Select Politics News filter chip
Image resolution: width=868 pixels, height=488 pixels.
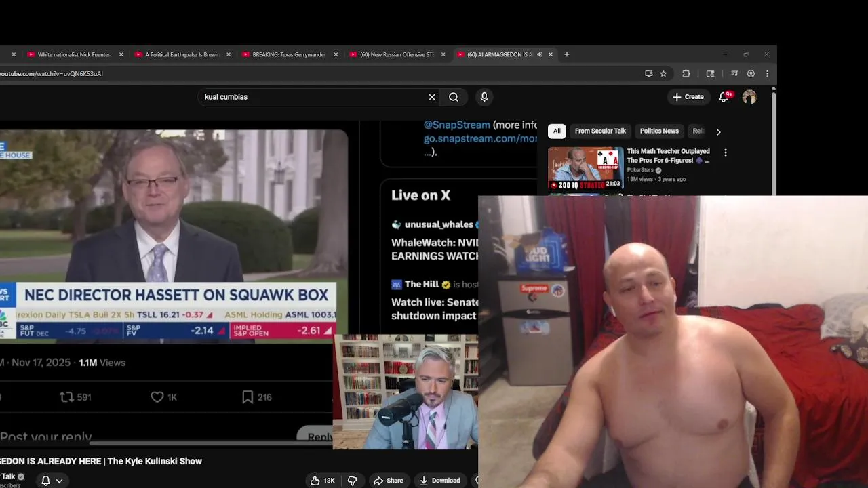coord(659,131)
